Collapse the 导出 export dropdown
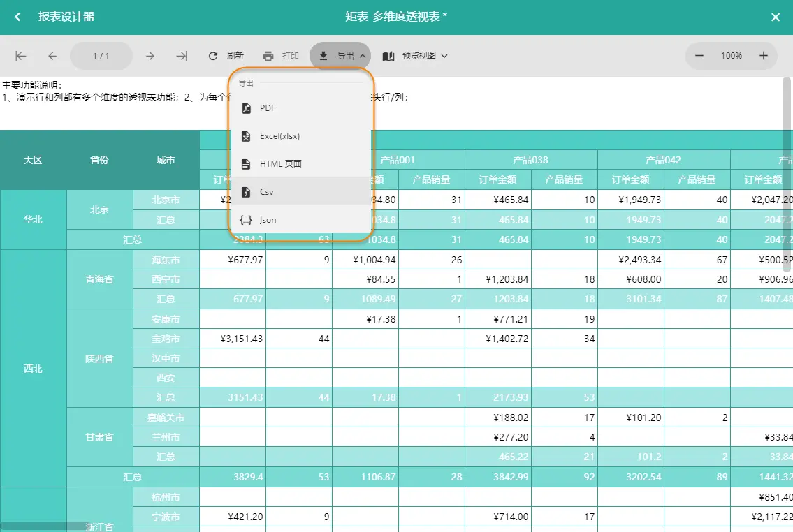The width and height of the screenshot is (793, 532). coord(340,56)
